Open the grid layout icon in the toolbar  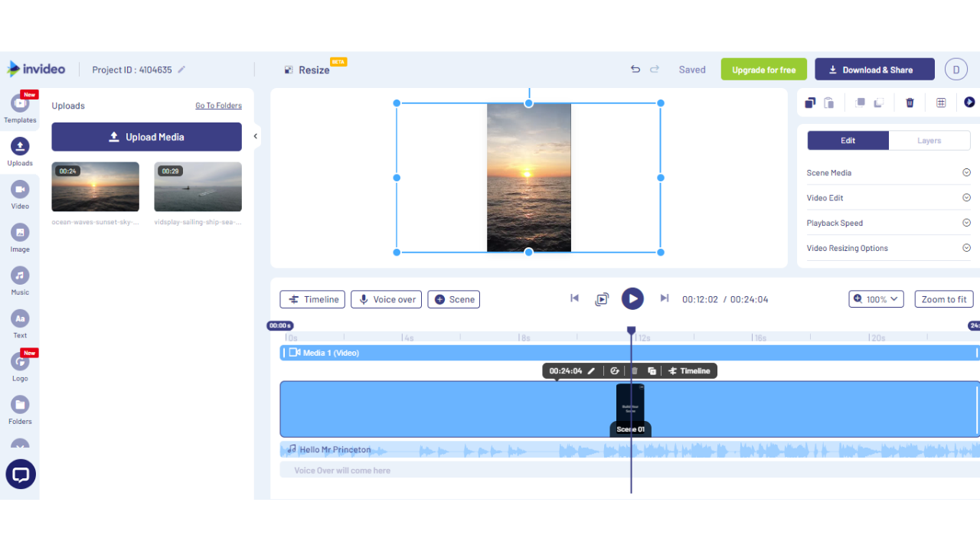pyautogui.click(x=940, y=102)
